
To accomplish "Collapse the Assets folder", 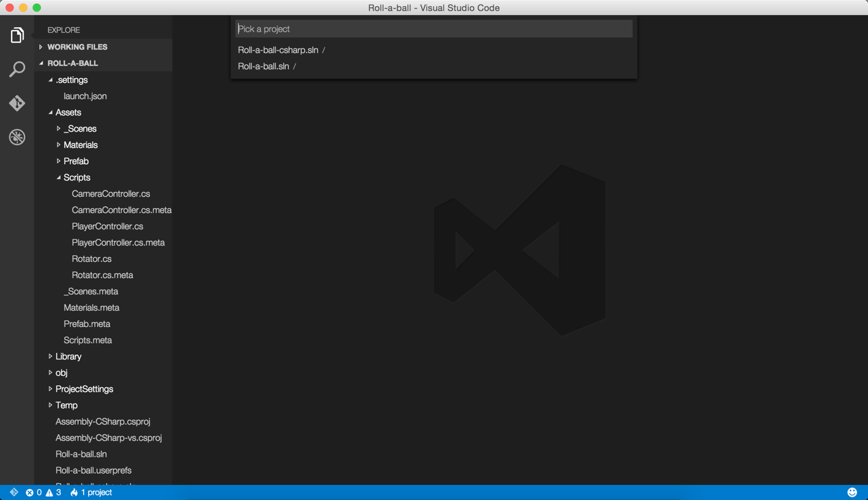I will pos(103,113).
